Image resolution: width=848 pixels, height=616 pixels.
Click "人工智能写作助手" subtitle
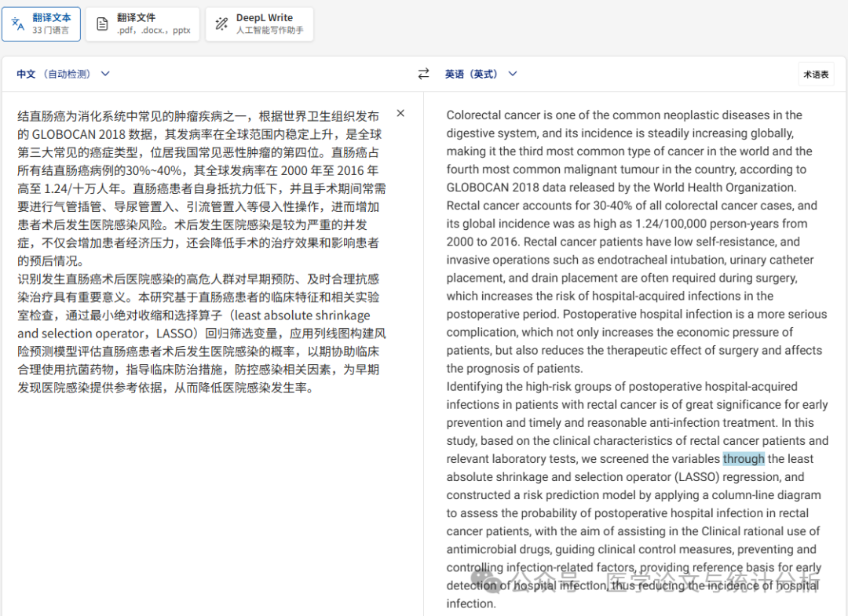tap(270, 31)
